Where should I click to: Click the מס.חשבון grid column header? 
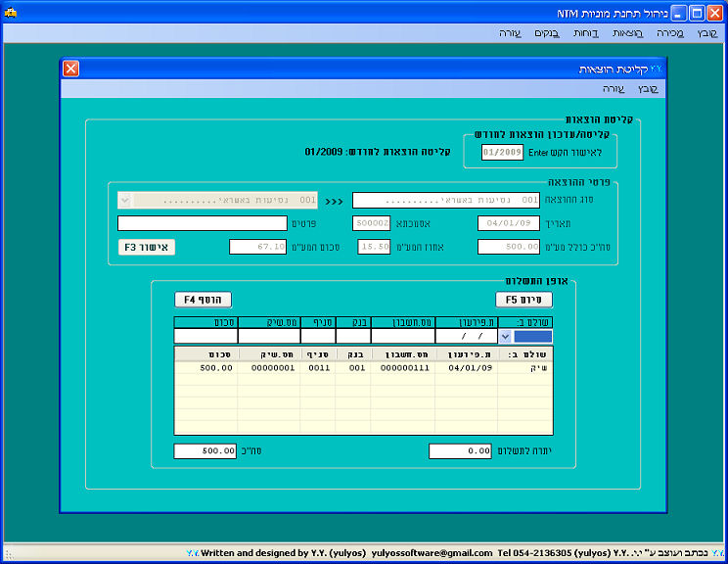[x=403, y=354]
